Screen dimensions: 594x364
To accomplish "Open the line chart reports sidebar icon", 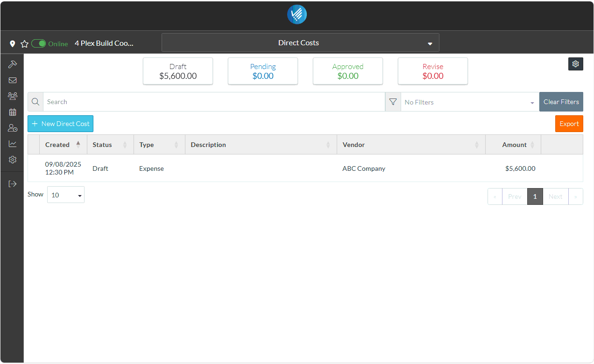I will (13, 144).
